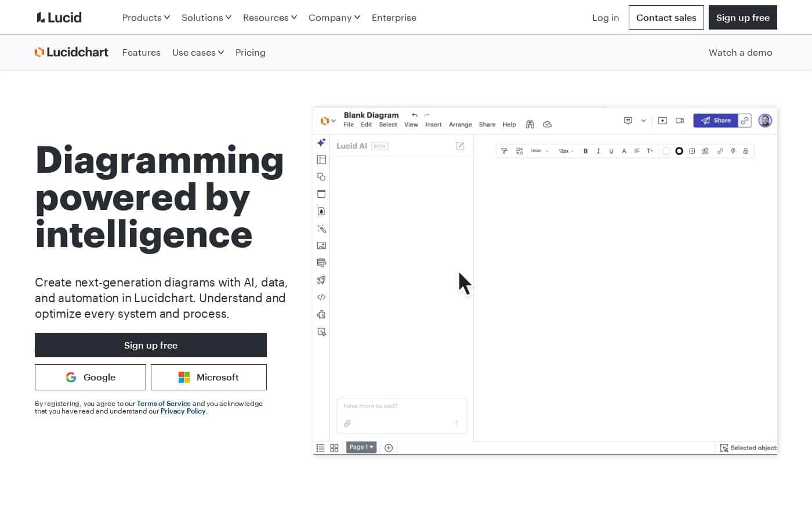Toggle the shape lock icon

746,151
